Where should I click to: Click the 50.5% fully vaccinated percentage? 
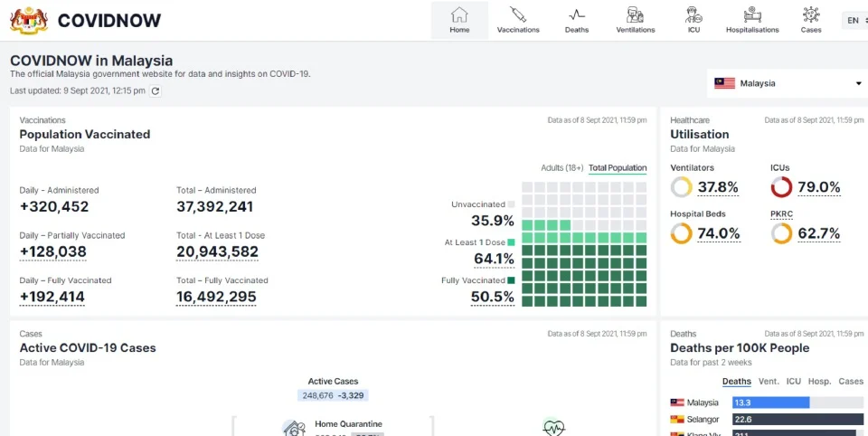tap(493, 298)
